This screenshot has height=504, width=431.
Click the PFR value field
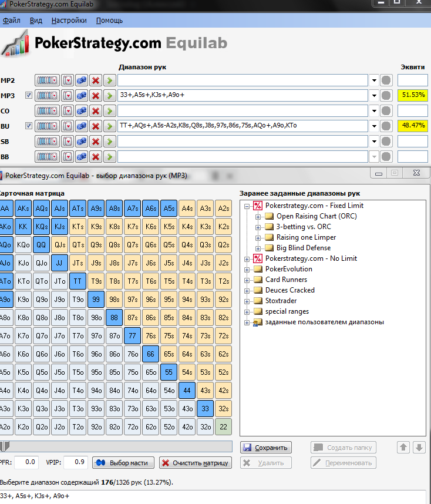[26, 462]
